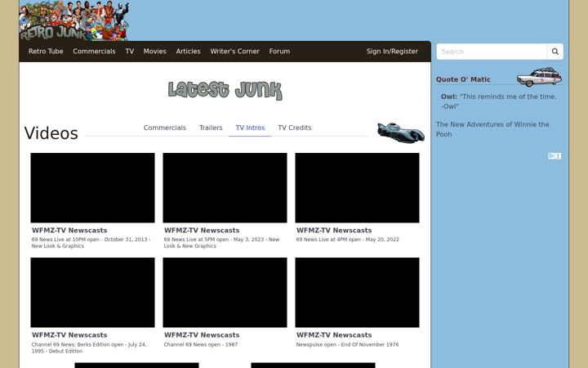
Task: Play the Newspulse November 1976 thumbnail
Action: 358,293
